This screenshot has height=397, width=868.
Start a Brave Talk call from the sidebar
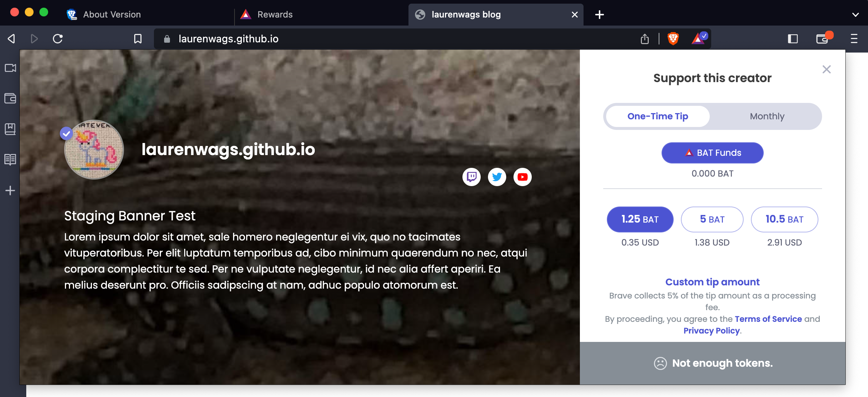coord(10,68)
